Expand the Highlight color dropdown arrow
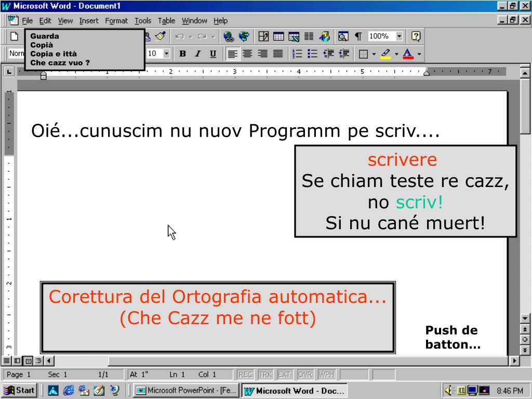532x399 pixels. (x=396, y=54)
